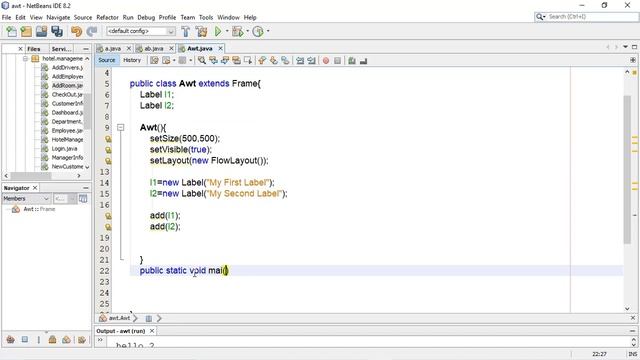
Task: Click the last filter icon at Navigator bottom
Action: pos(82,339)
